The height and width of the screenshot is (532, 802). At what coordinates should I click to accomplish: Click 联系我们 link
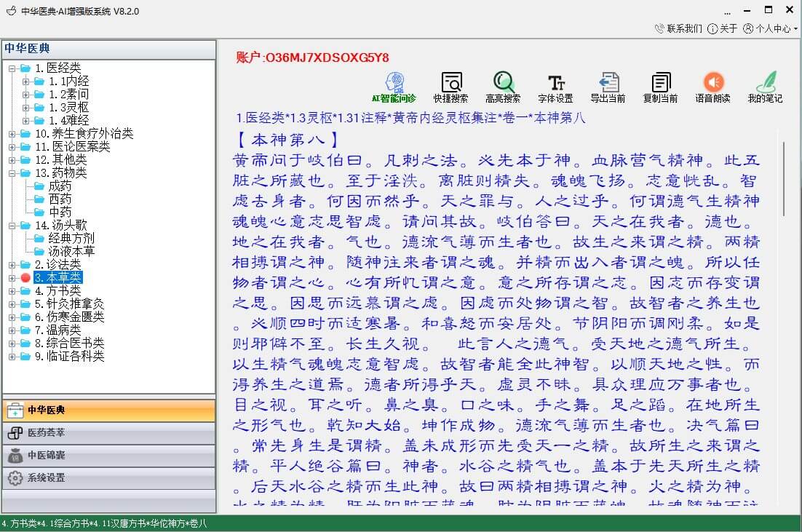[x=678, y=28]
